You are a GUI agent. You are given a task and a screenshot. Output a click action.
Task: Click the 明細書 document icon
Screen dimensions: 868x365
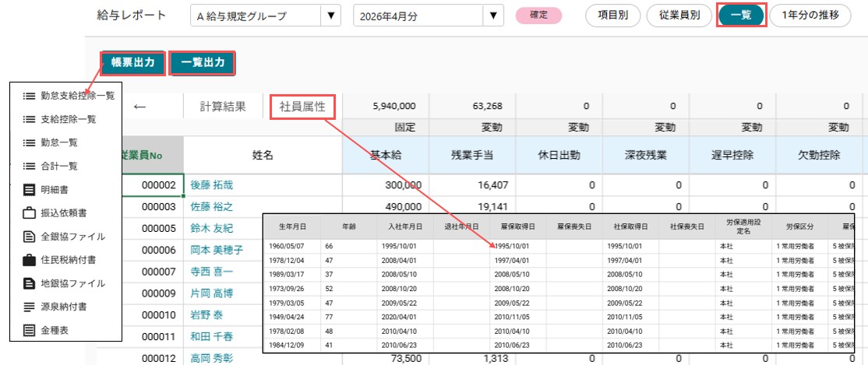(29, 190)
